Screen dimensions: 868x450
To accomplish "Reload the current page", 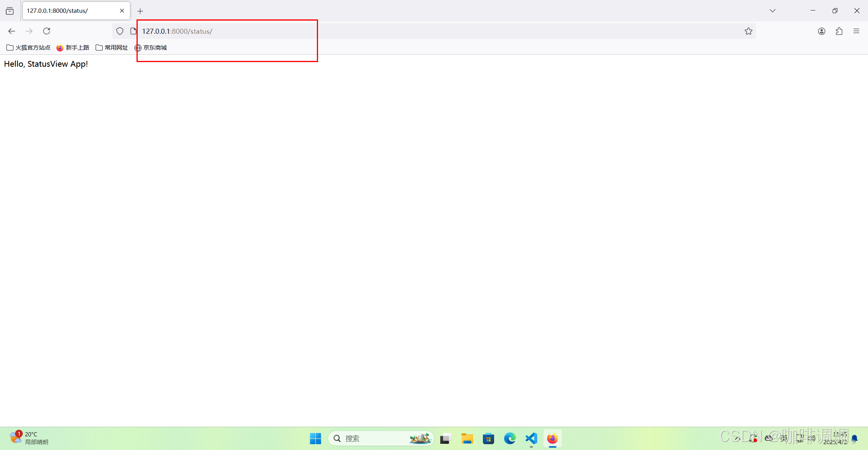I will click(47, 31).
